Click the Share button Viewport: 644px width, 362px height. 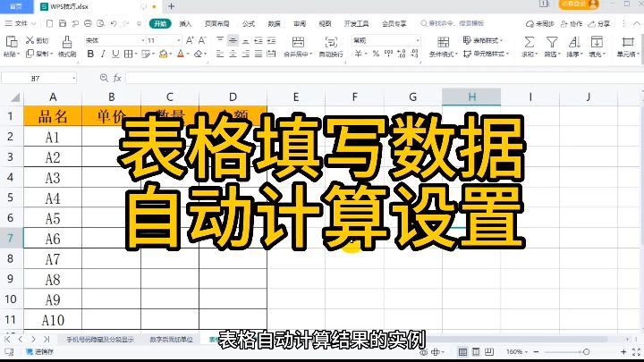[598, 23]
